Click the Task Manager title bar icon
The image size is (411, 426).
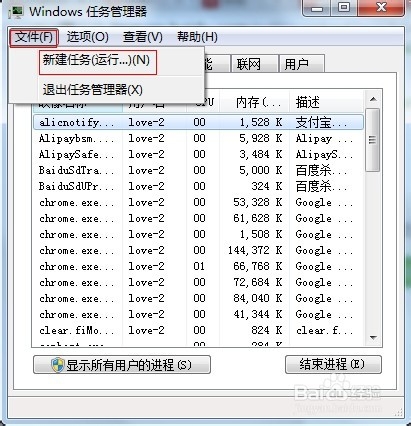[x=15, y=13]
